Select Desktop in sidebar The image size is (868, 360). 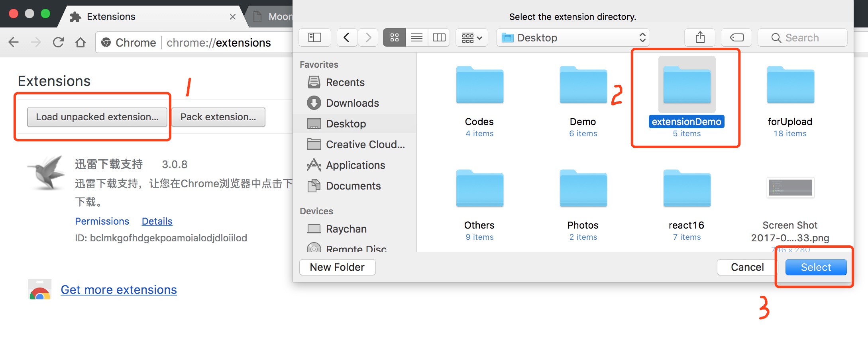[x=355, y=123]
